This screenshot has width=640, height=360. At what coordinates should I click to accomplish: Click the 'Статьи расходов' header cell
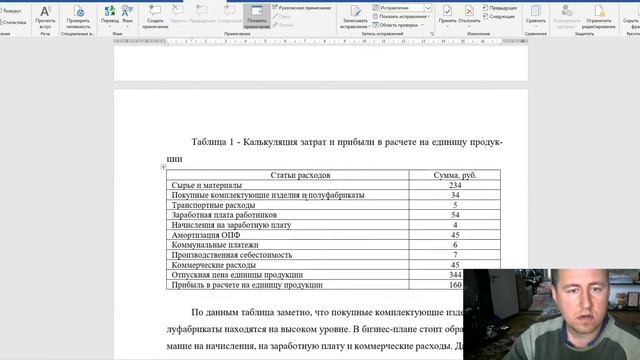[288, 175]
